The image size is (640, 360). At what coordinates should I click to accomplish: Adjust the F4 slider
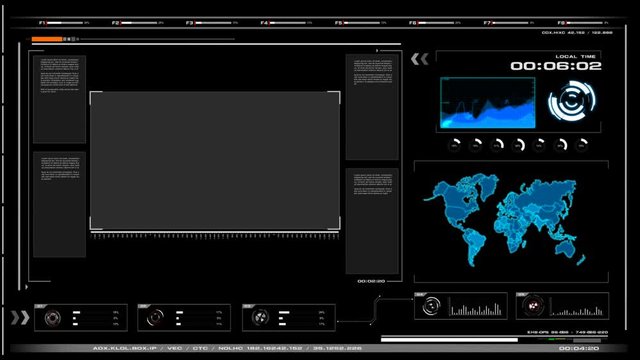[x=288, y=23]
